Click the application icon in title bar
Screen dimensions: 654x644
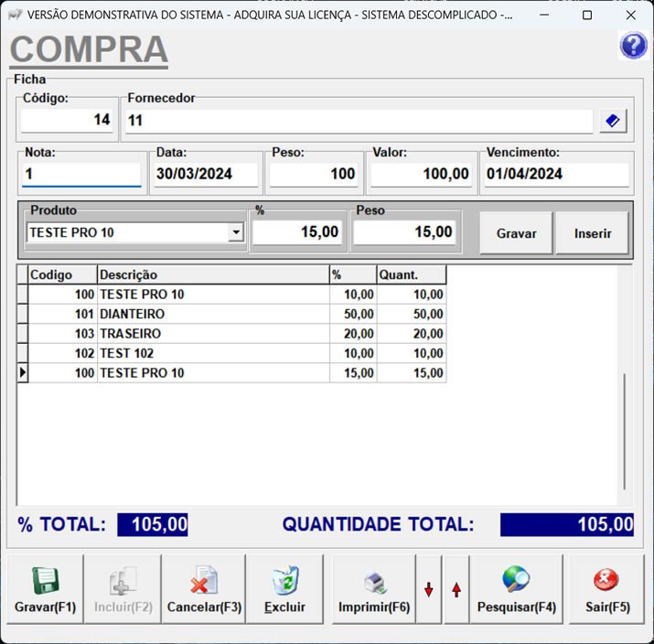(15, 15)
